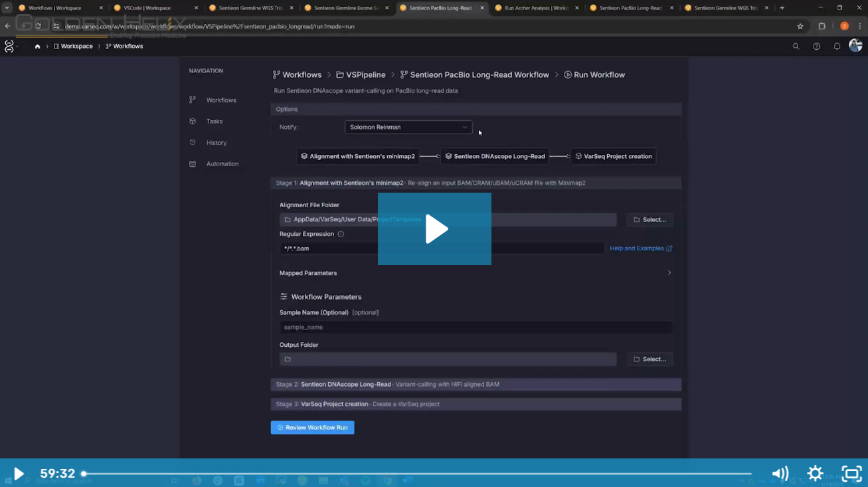Click the Review Workflow Run button

[313, 428]
